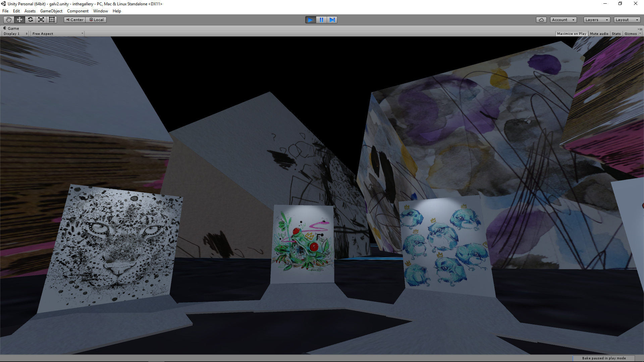Screen dimensions: 644x362
Task: Open the Cloud services icon
Action: (x=541, y=20)
